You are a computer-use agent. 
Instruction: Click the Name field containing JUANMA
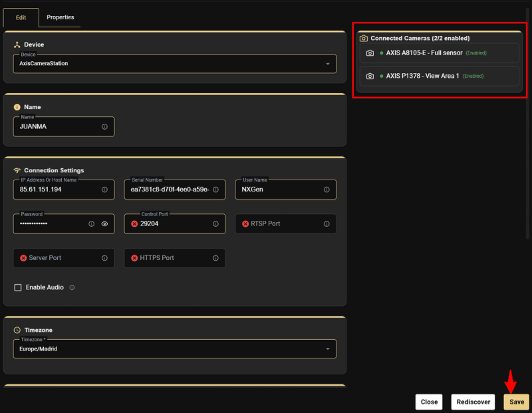tap(64, 126)
